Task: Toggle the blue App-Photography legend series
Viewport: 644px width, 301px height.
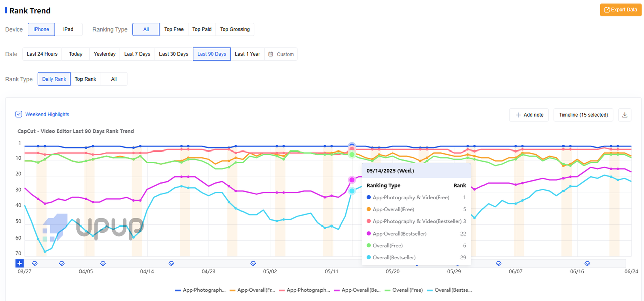Action: click(200, 290)
